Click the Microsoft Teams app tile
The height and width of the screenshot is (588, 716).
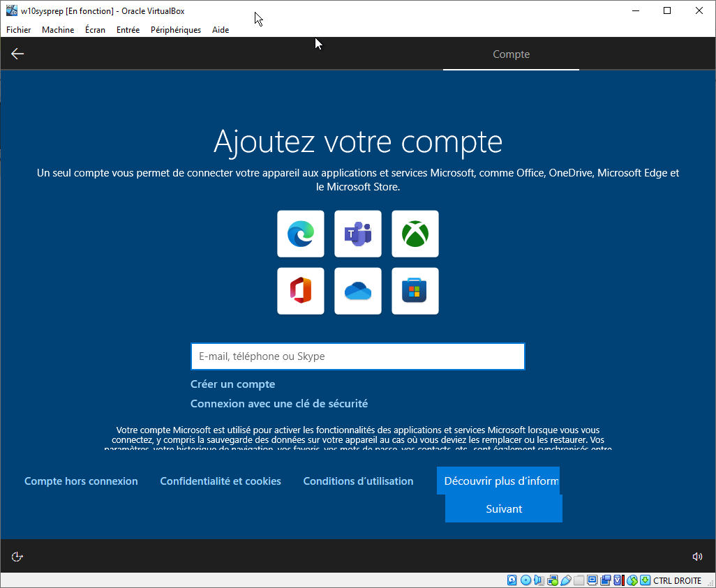(358, 234)
